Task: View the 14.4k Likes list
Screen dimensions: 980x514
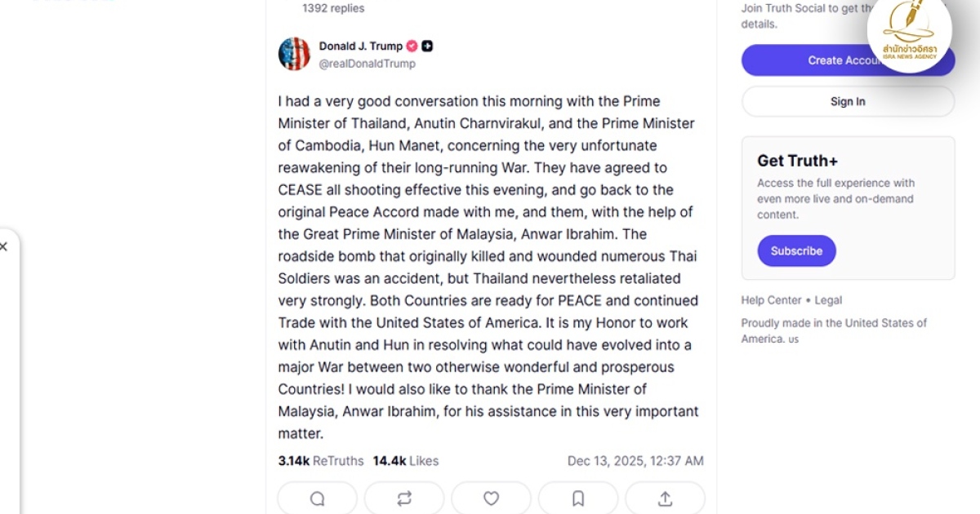Action: click(406, 461)
